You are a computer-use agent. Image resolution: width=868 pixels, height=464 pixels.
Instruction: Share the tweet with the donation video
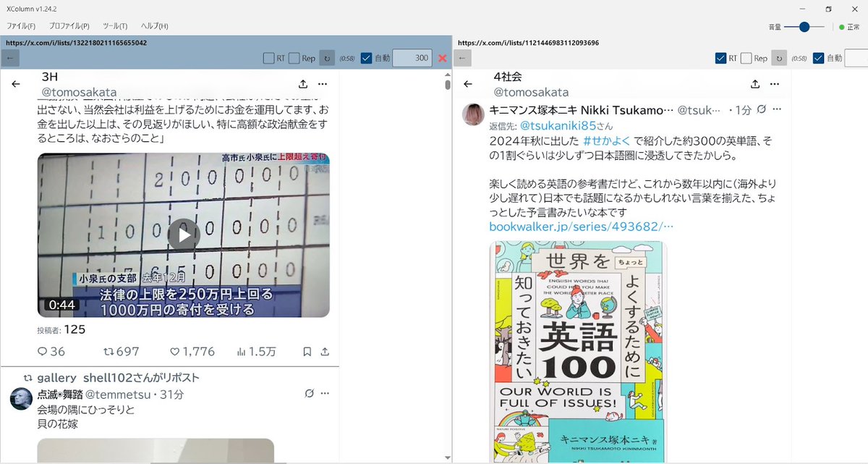[326, 352]
